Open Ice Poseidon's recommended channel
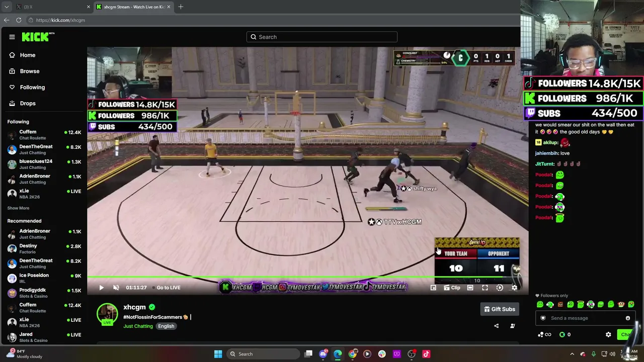This screenshot has height=362, width=644. (44, 278)
